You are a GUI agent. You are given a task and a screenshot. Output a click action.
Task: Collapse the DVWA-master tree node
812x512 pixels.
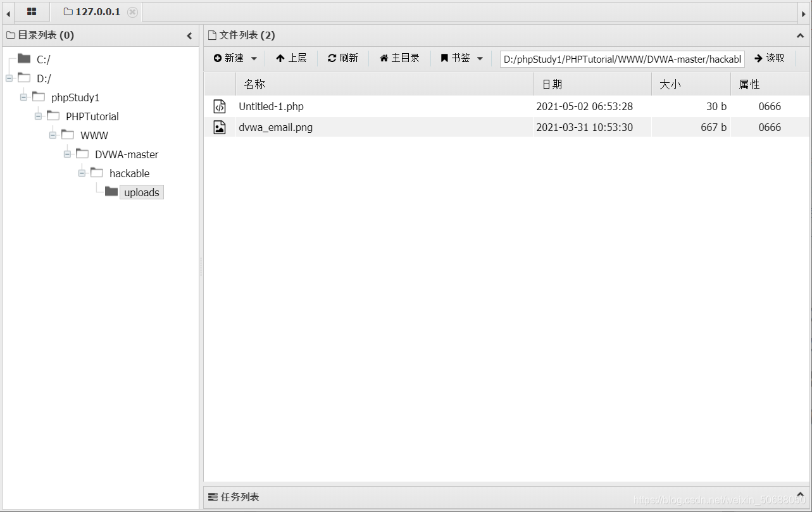click(x=67, y=154)
